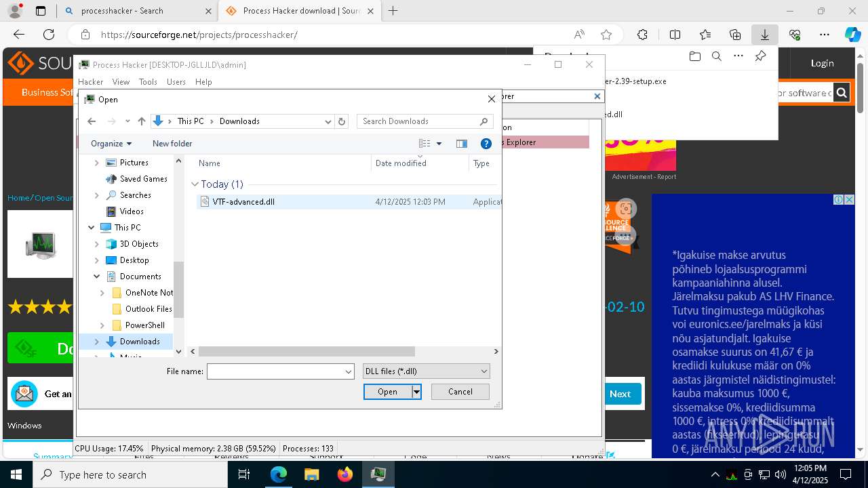Click the horizontal scrollbar in file list
868x488 pixels.
tap(307, 352)
